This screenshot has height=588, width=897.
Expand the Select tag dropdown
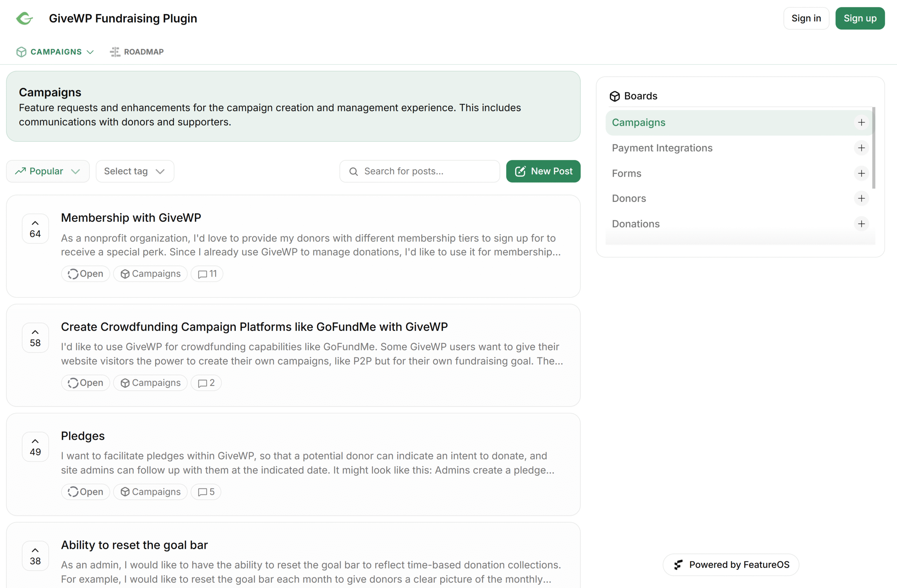[x=135, y=171]
